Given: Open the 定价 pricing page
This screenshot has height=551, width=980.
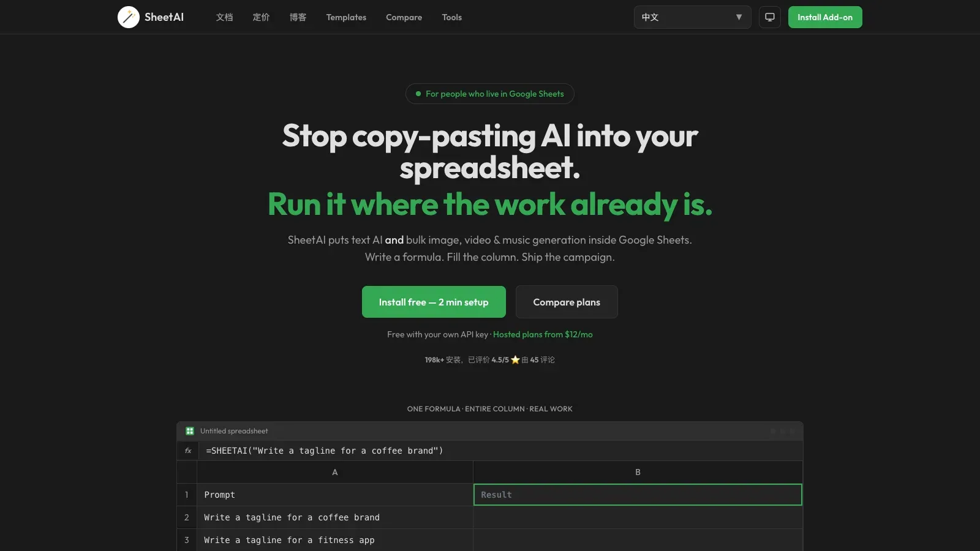Looking at the screenshot, I should point(262,17).
